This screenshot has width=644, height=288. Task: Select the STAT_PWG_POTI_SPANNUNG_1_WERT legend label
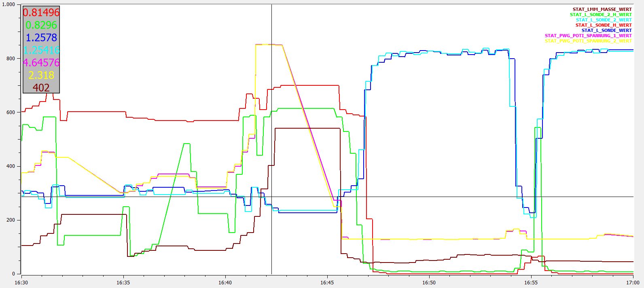point(588,36)
